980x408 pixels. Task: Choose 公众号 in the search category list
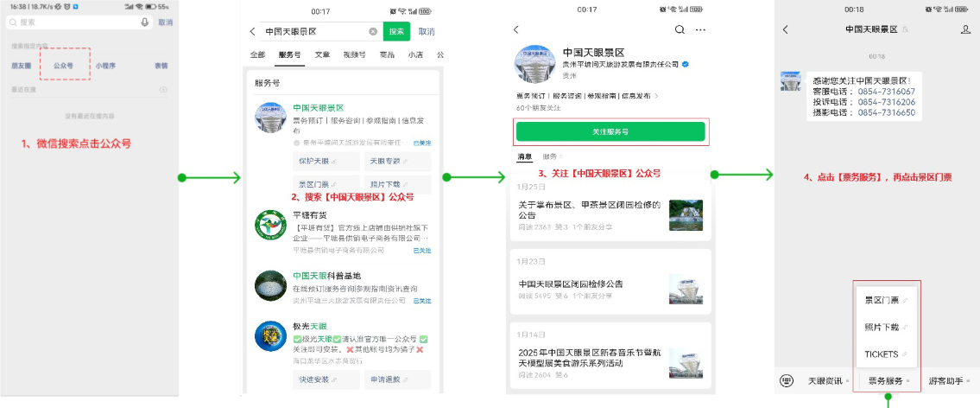64,66
